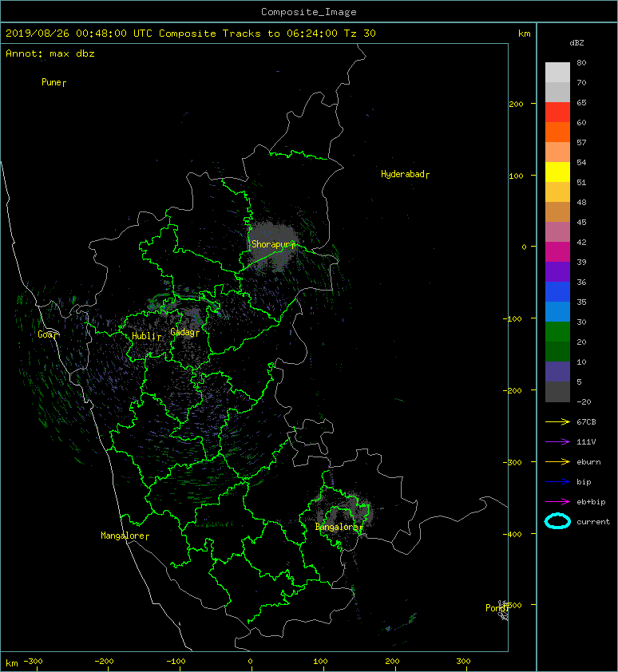Select the Pondi city label
618x672 pixels.
(497, 608)
